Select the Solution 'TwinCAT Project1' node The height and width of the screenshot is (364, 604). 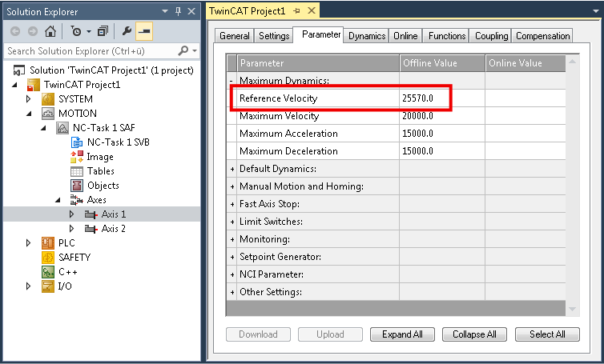click(x=111, y=70)
